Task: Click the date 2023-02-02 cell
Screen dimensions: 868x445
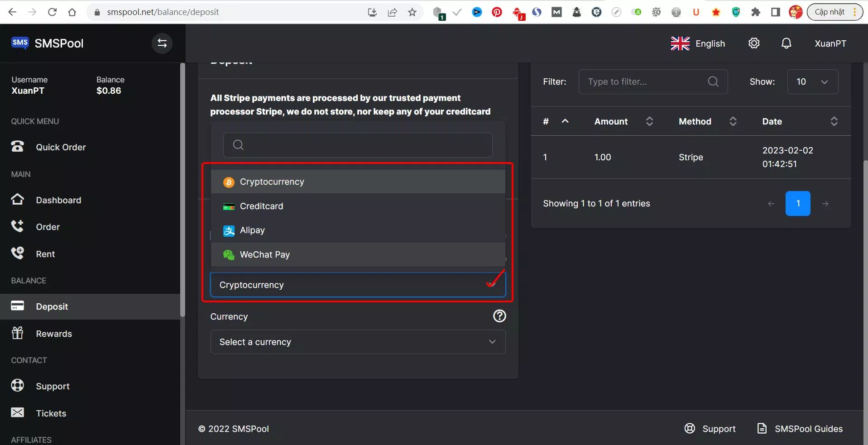Action: click(x=787, y=157)
